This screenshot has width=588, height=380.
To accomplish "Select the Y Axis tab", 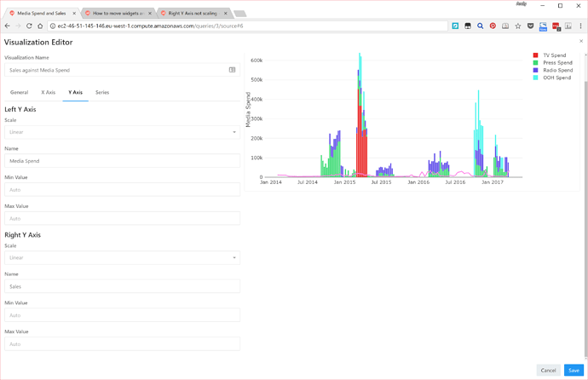I will click(75, 92).
